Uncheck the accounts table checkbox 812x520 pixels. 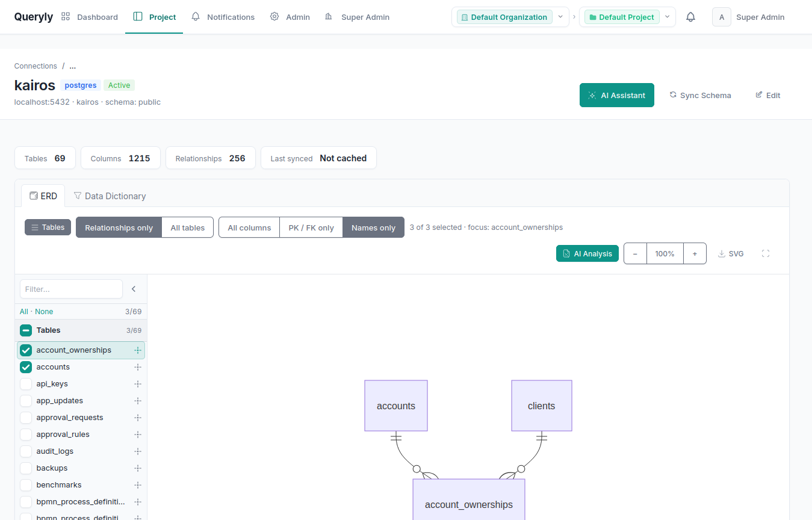point(26,367)
